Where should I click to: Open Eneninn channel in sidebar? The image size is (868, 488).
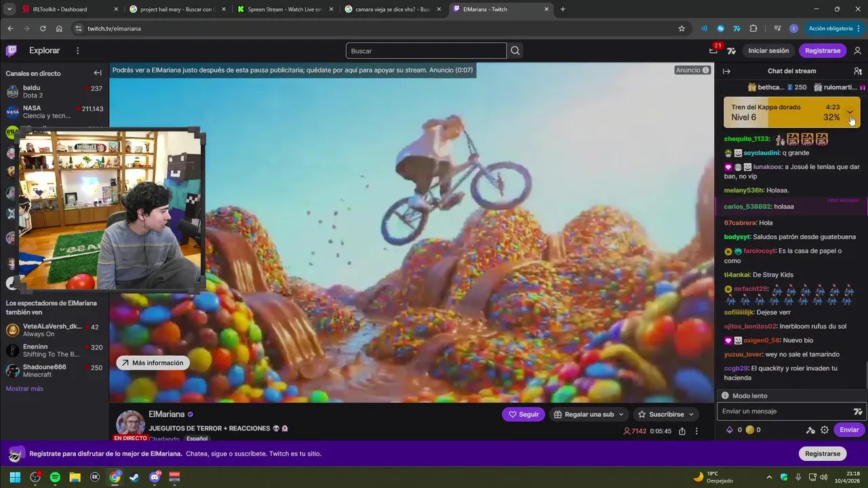point(55,350)
